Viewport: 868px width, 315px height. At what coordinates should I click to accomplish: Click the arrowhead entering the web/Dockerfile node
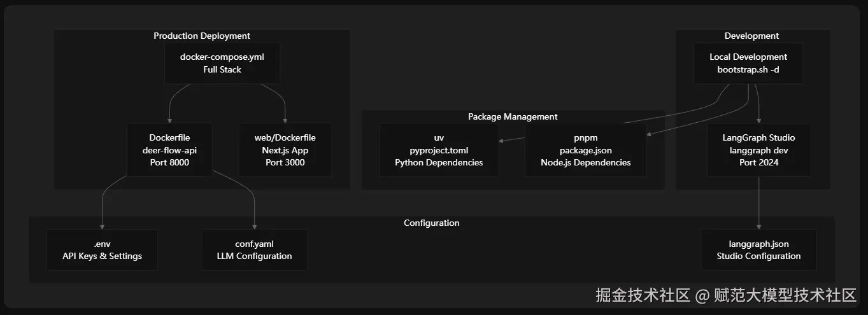pyautogui.click(x=285, y=120)
